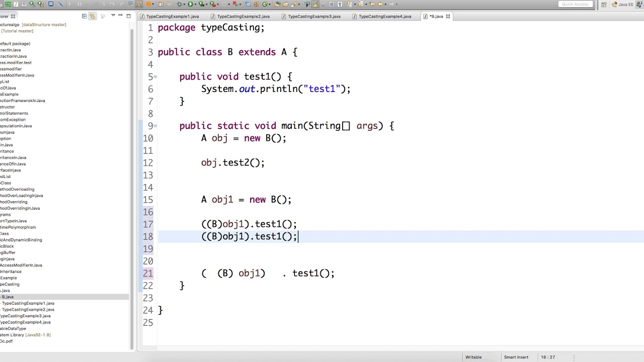Open the Run dropdown arrow
This screenshot has height=362, width=644.
point(196,5)
